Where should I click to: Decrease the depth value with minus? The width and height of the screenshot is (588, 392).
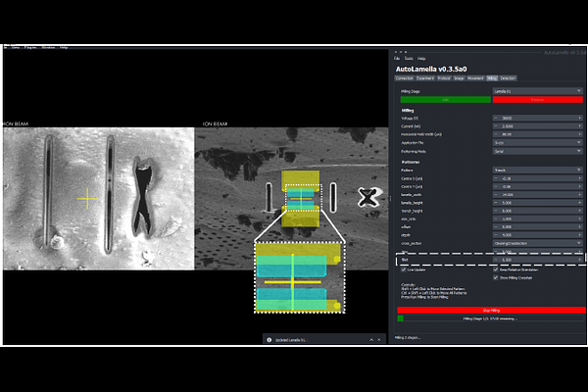tap(496, 235)
